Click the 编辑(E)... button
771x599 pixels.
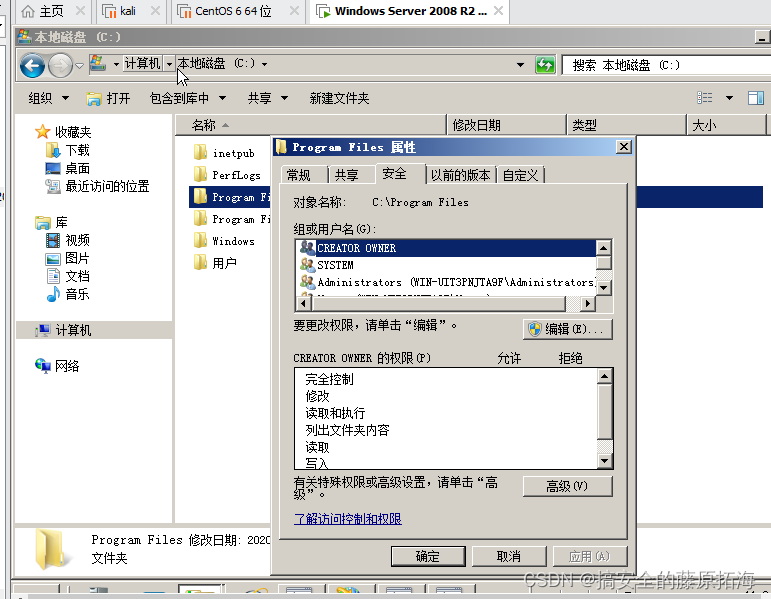pos(568,329)
